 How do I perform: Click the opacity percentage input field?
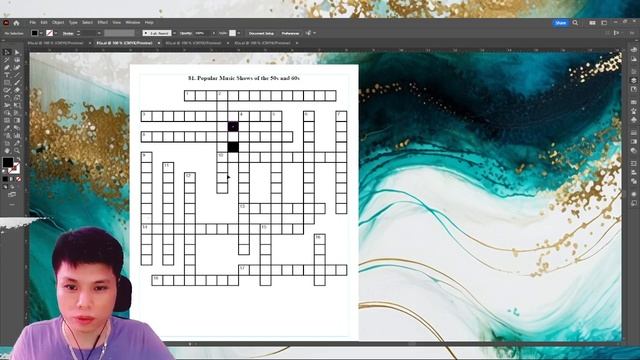[202, 33]
